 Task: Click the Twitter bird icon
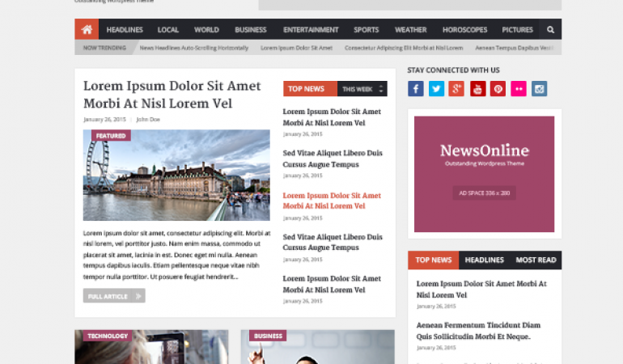437,89
